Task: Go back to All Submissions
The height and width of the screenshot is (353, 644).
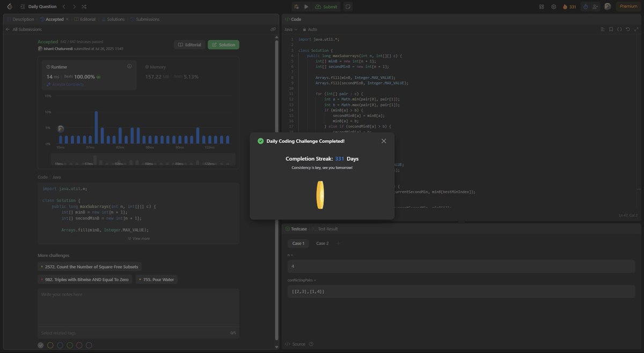Action: point(24,30)
